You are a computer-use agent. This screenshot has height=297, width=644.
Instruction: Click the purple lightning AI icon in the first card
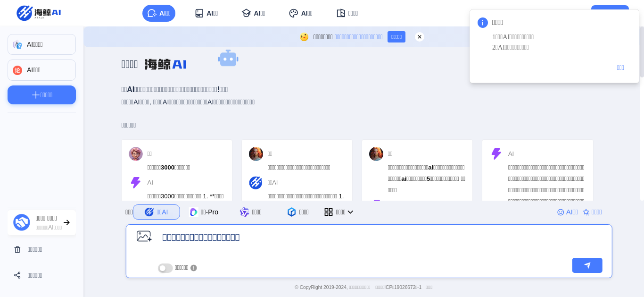(136, 183)
